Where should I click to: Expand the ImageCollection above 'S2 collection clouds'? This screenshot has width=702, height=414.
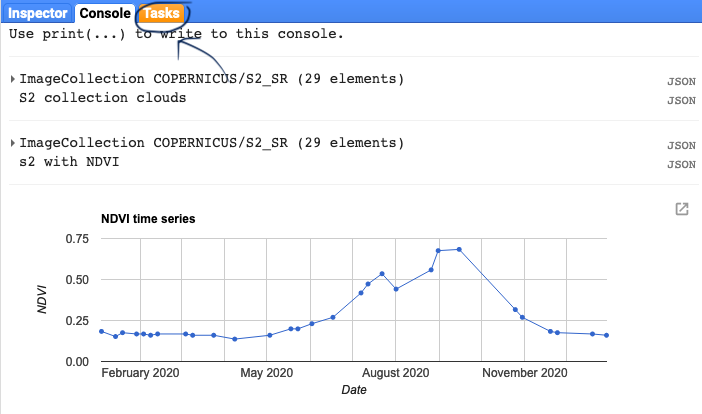pyautogui.click(x=12, y=79)
